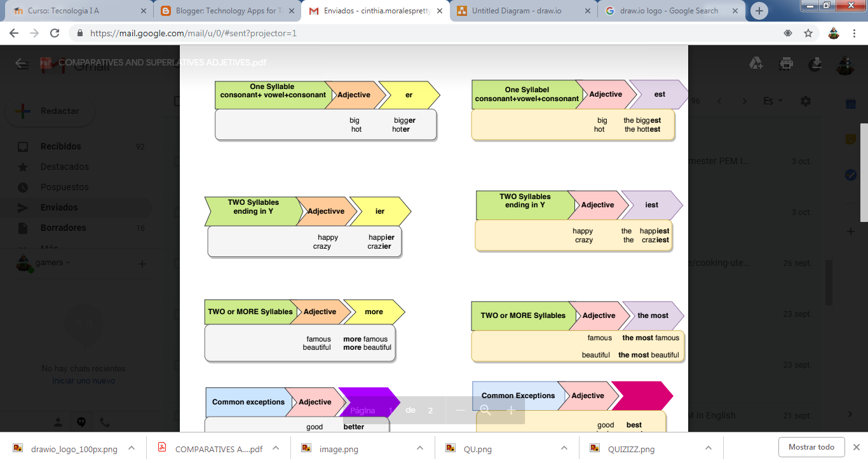Expand the right side panel chevron
Viewport: 868px width, 463px height.
click(850, 415)
